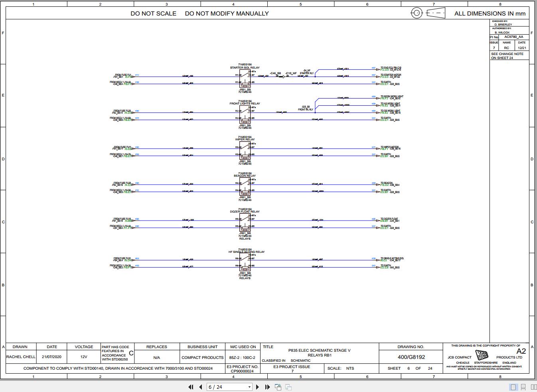Screen dimensions: 537x392
Task: Click the date 21/07/2020 cell
Action: click(x=52, y=357)
